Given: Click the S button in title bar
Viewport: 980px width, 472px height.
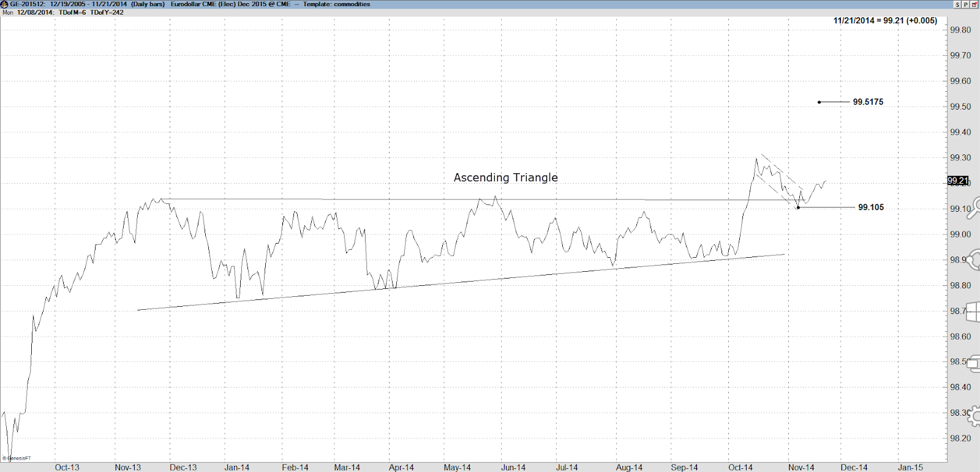Looking at the screenshot, I should tap(957, 4).
